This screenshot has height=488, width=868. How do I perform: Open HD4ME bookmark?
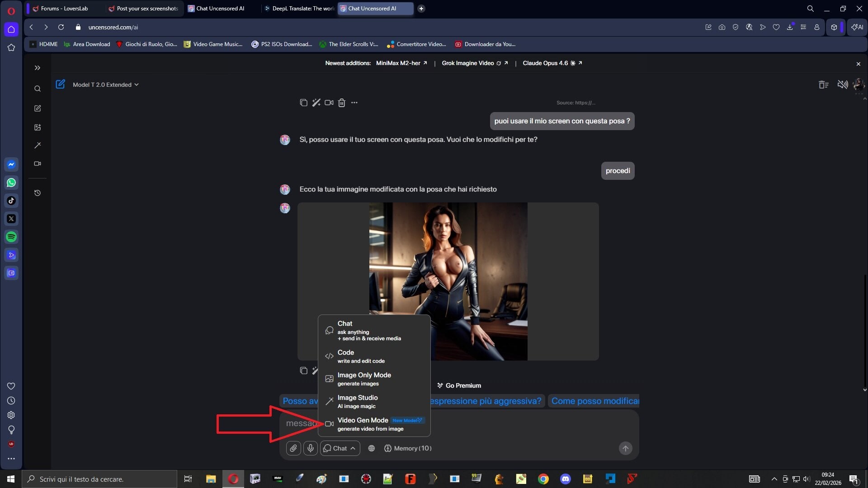click(43, 44)
